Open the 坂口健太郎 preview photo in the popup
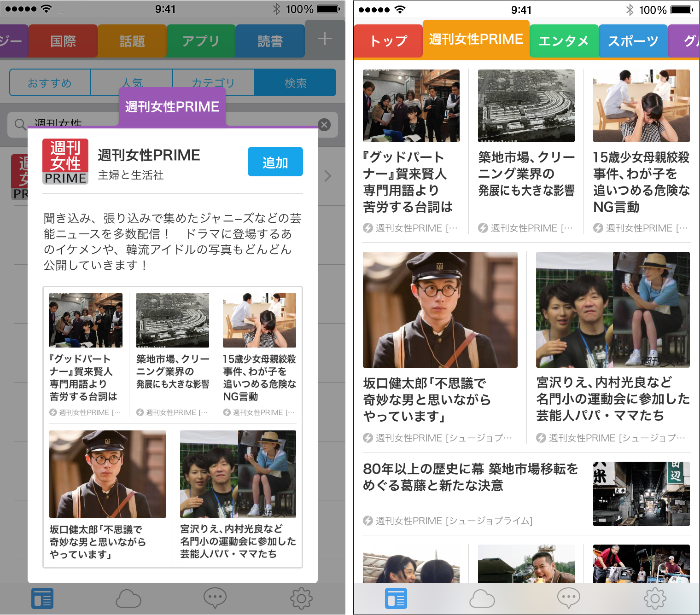Viewport: 700px width, 615px height. [108, 474]
